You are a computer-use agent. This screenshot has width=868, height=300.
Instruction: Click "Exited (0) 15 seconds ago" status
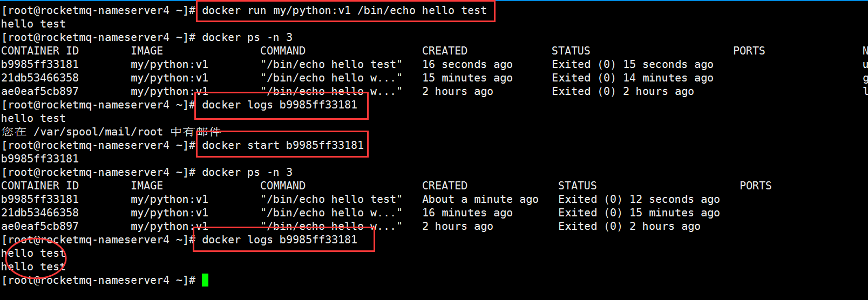pos(633,64)
